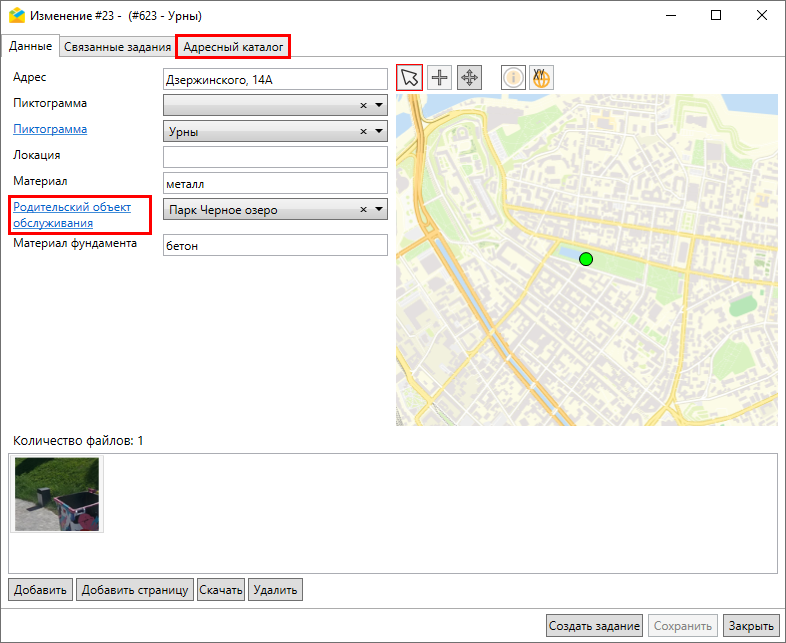The image size is (786, 643).
Task: Select the attached photo thumbnail
Action: (x=57, y=494)
